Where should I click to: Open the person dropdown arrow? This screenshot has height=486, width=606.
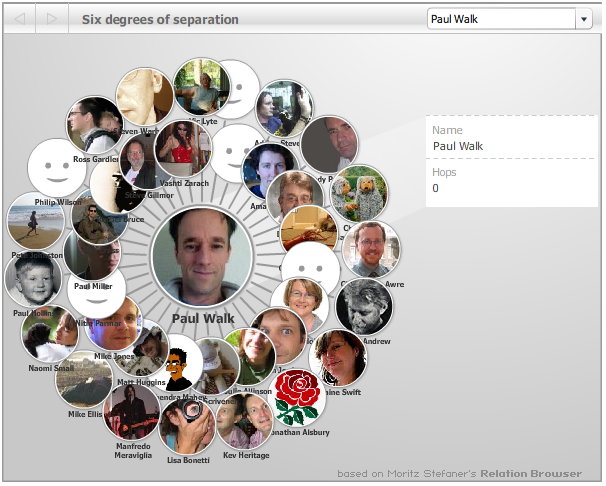(584, 19)
